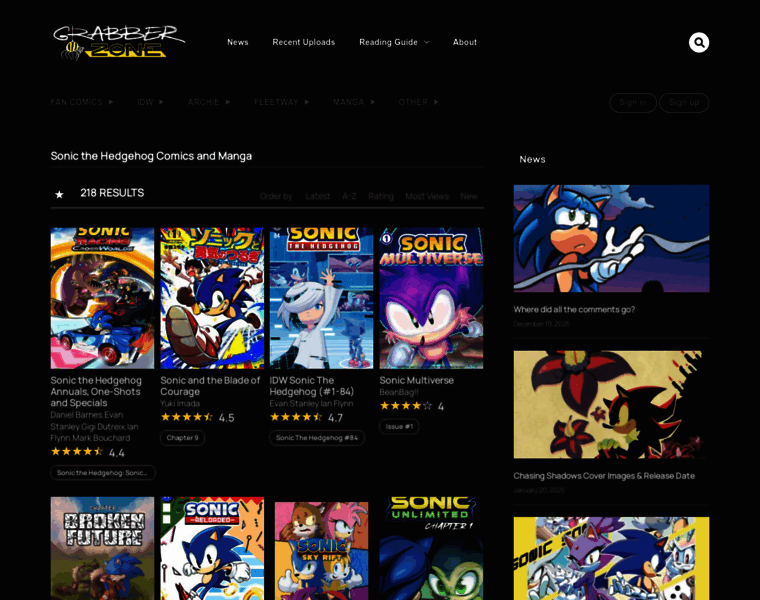Expand the FAN COMICS category menu

pos(82,102)
